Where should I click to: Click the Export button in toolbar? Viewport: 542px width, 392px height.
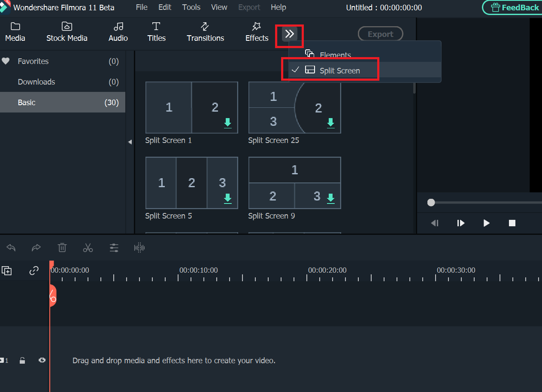[x=380, y=34]
